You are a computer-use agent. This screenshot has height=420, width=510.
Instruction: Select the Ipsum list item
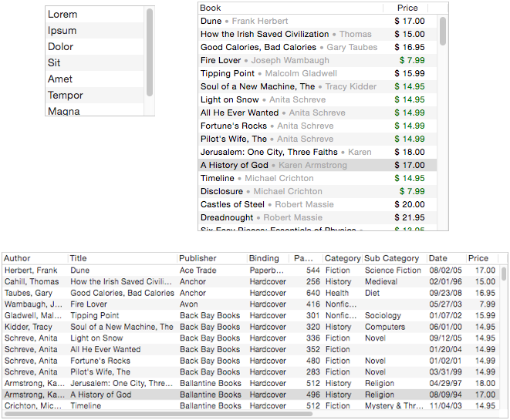click(x=94, y=31)
